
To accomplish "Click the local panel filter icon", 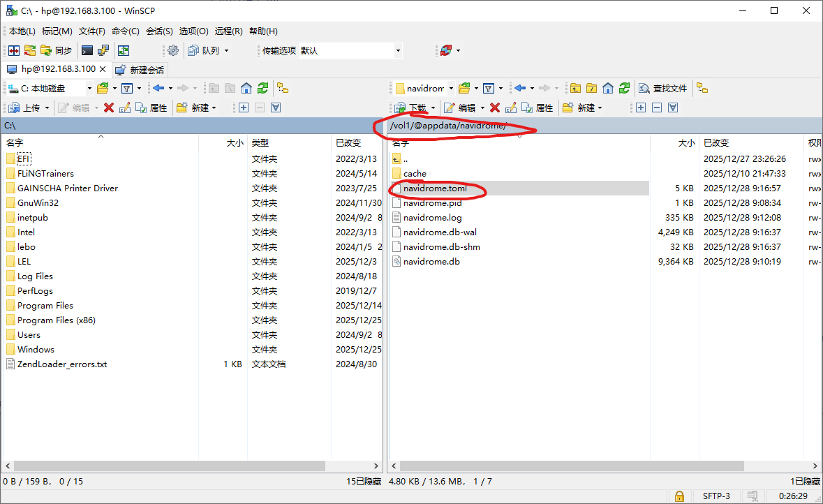I will pos(127,88).
